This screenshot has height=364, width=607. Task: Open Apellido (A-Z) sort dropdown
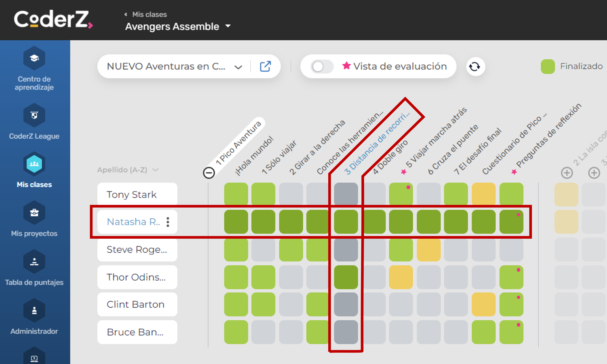[128, 170]
